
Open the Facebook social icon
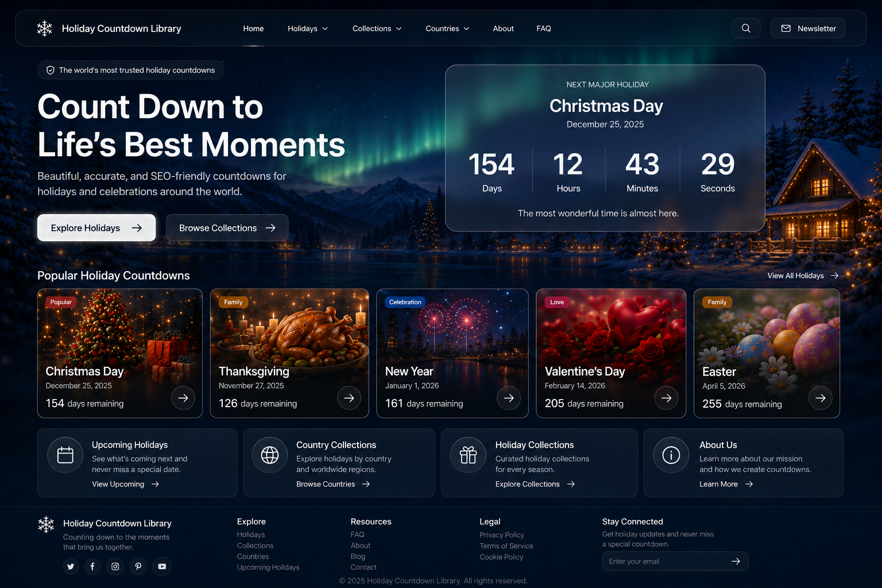click(92, 567)
